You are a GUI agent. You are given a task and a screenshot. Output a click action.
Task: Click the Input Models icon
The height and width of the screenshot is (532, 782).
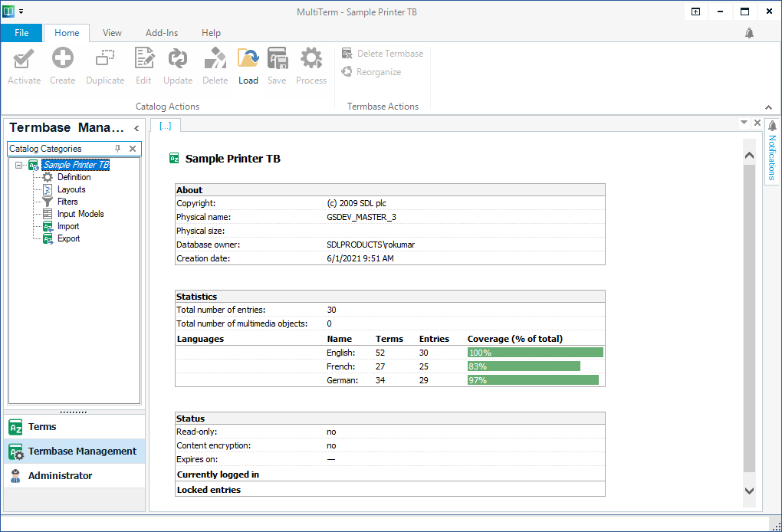click(48, 214)
